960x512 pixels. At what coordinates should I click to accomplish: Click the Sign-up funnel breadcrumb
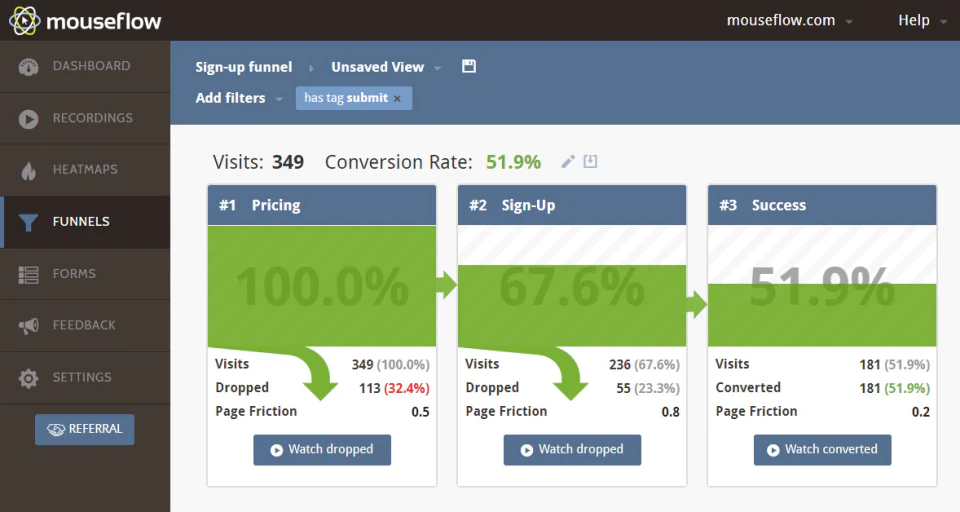pyautogui.click(x=244, y=67)
